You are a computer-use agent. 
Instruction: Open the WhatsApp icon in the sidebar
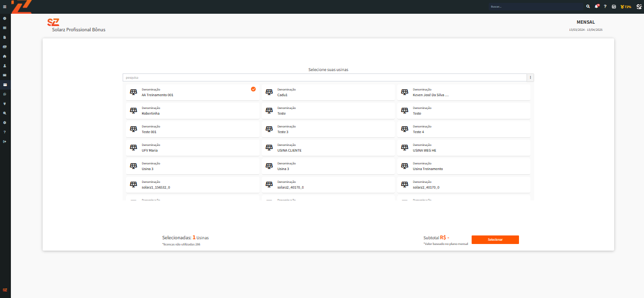point(5,94)
